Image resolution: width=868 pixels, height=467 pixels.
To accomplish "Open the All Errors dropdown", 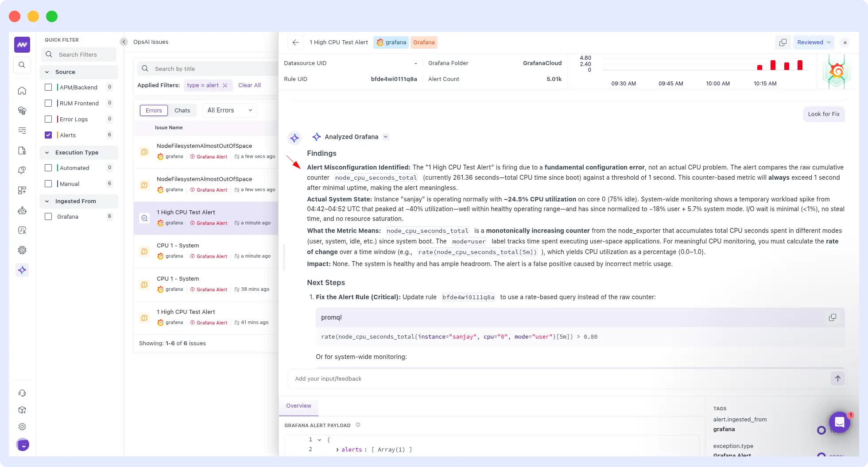I will pyautogui.click(x=229, y=110).
